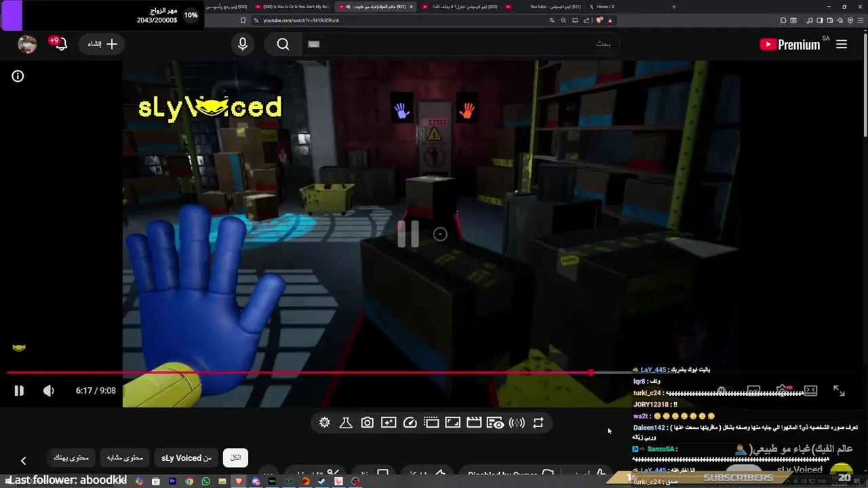Open the YouTube hamburger guide menu
Viewport: 868px width, 488px height.
842,44
